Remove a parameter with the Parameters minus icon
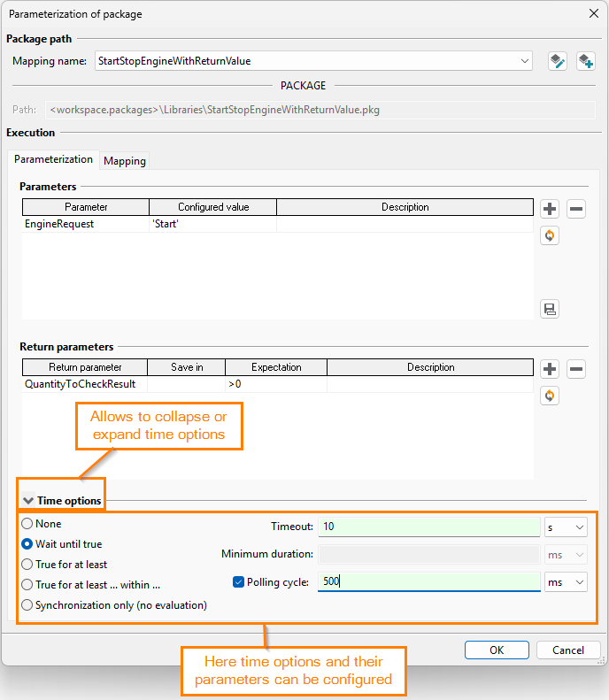The height and width of the screenshot is (700, 609). [x=576, y=209]
